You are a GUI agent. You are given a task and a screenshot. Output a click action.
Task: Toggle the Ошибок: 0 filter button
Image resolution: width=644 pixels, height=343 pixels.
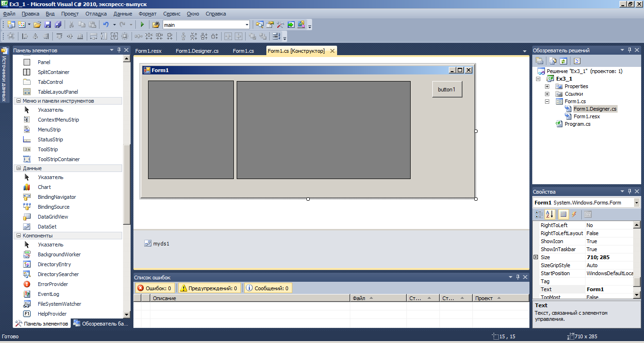(x=155, y=288)
